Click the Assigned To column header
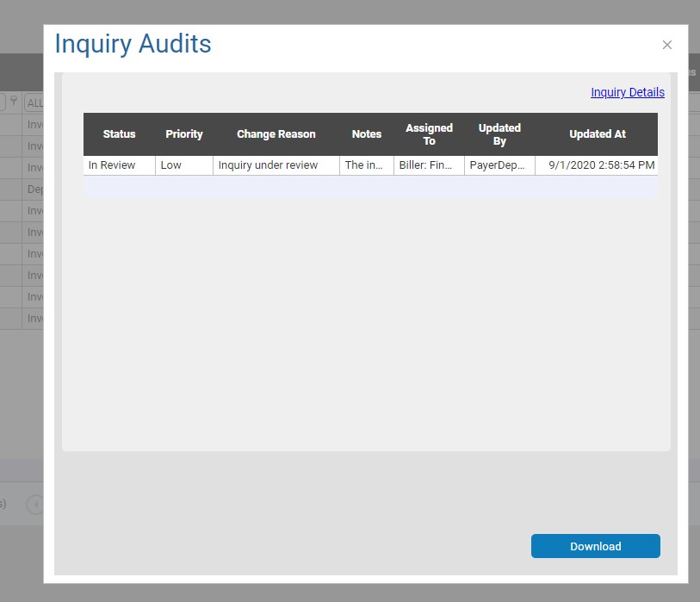700x602 pixels. click(429, 134)
